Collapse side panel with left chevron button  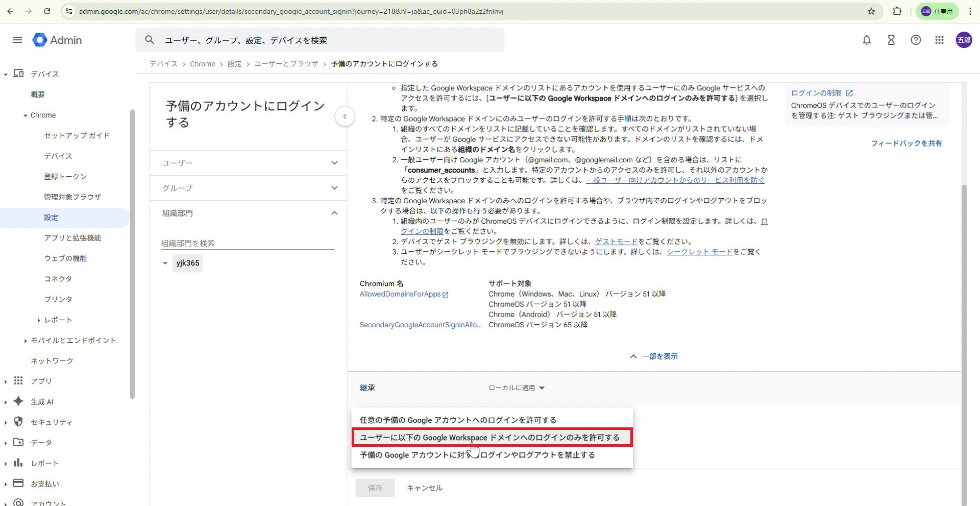(x=345, y=116)
